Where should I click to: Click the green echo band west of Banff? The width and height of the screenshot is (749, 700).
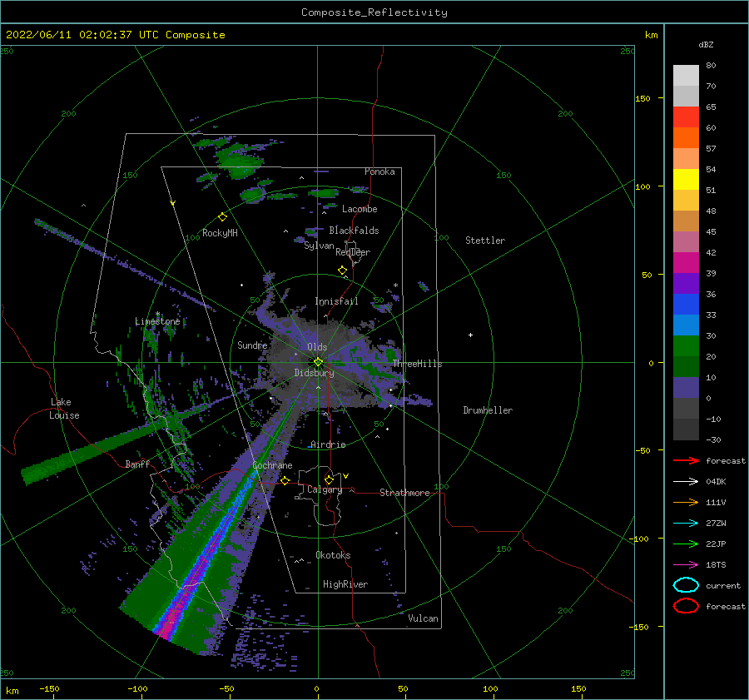[x=91, y=451]
